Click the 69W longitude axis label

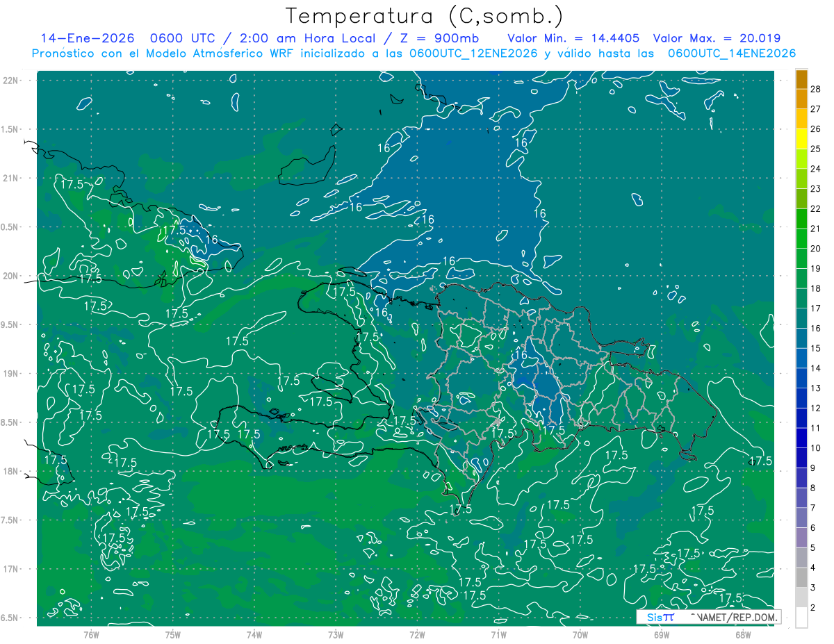tap(662, 635)
